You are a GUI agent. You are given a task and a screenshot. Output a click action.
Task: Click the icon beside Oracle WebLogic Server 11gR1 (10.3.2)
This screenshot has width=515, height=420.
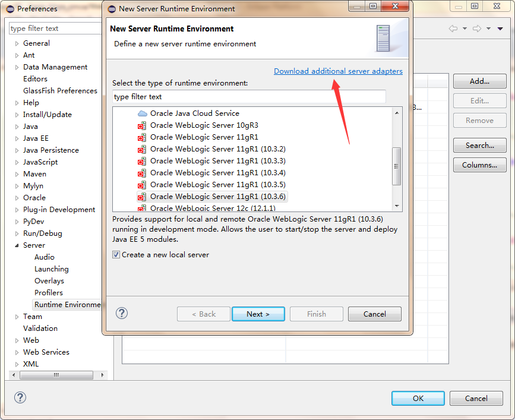[142, 150]
